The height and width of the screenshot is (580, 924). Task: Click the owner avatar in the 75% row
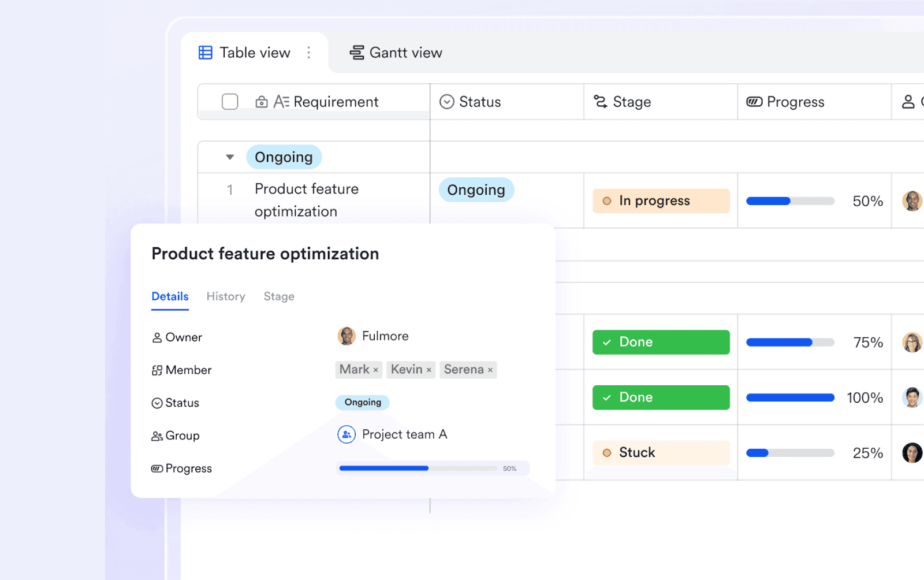pos(912,342)
